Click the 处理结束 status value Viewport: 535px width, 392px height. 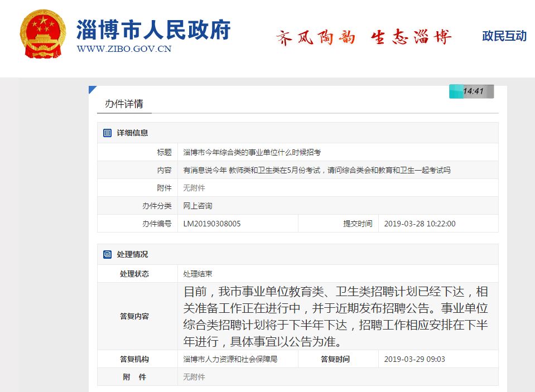pyautogui.click(x=198, y=274)
